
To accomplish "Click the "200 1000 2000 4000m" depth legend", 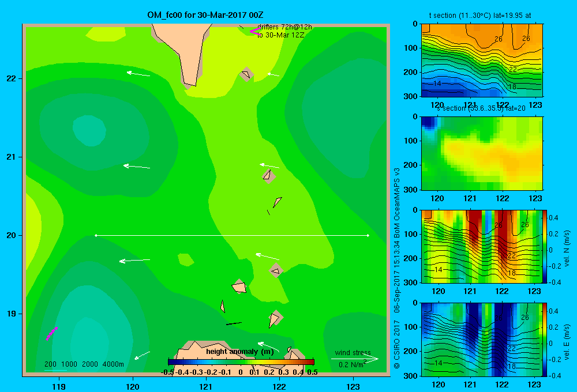I will click(x=84, y=364).
